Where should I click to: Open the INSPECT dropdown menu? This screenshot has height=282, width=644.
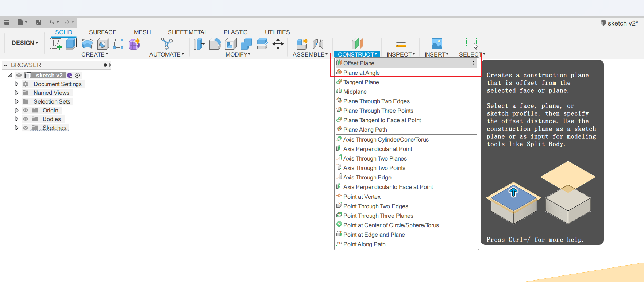401,54
